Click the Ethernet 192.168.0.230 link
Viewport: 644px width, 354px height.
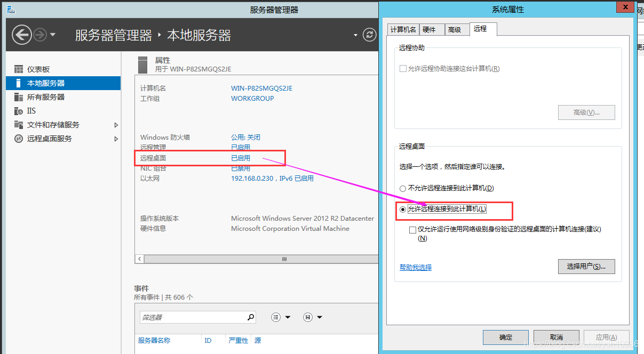pyautogui.click(x=272, y=179)
